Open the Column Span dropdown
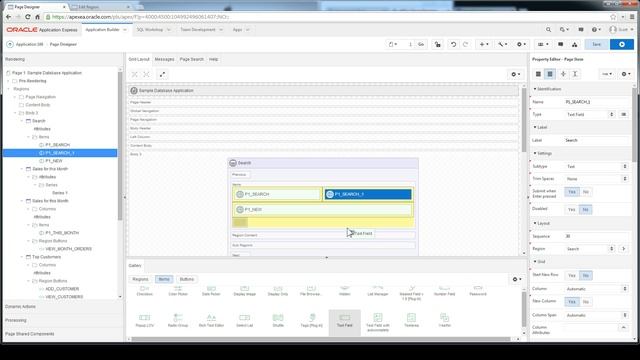This screenshot has width=640, height=360. [596, 315]
